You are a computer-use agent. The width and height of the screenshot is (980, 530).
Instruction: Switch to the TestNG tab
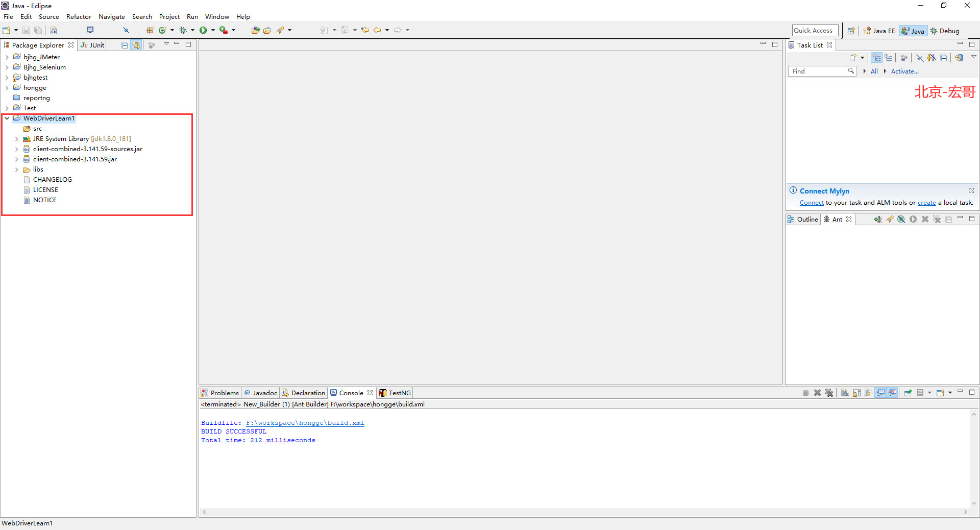click(x=395, y=393)
